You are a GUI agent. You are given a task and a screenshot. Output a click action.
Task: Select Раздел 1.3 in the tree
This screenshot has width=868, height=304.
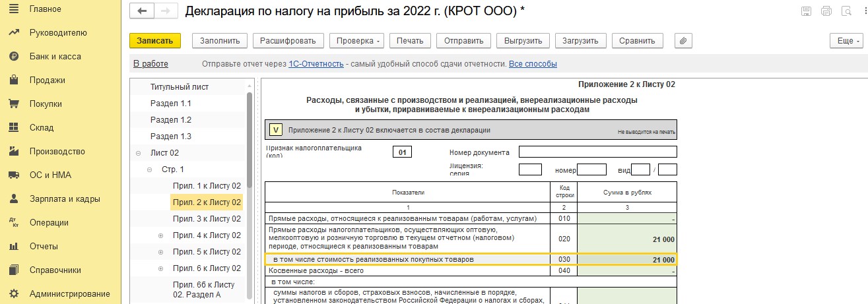pyautogui.click(x=171, y=137)
